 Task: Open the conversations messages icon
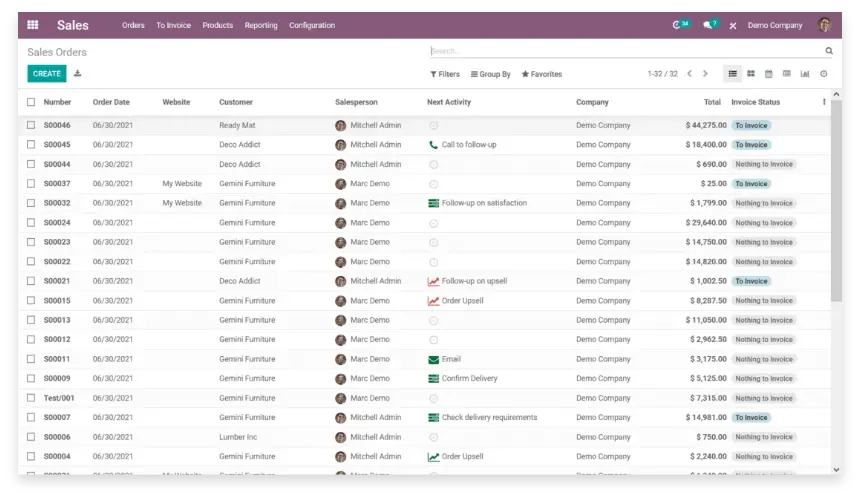(x=709, y=25)
